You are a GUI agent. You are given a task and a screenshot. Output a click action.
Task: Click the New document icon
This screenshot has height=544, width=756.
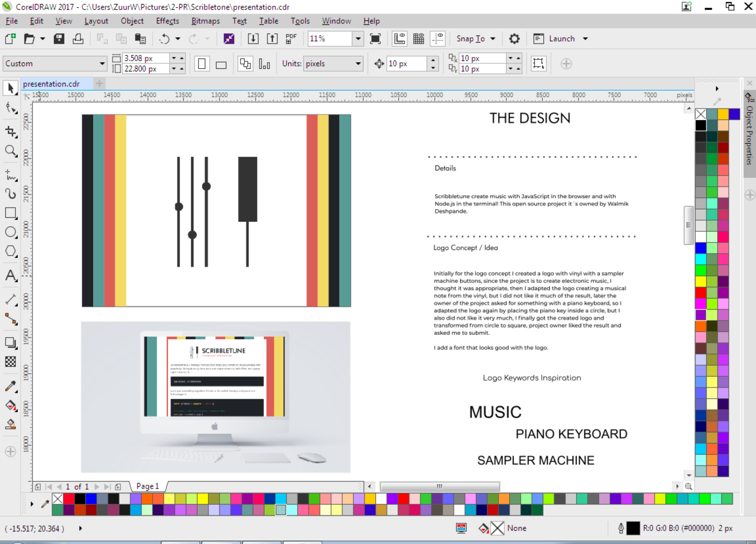10,39
